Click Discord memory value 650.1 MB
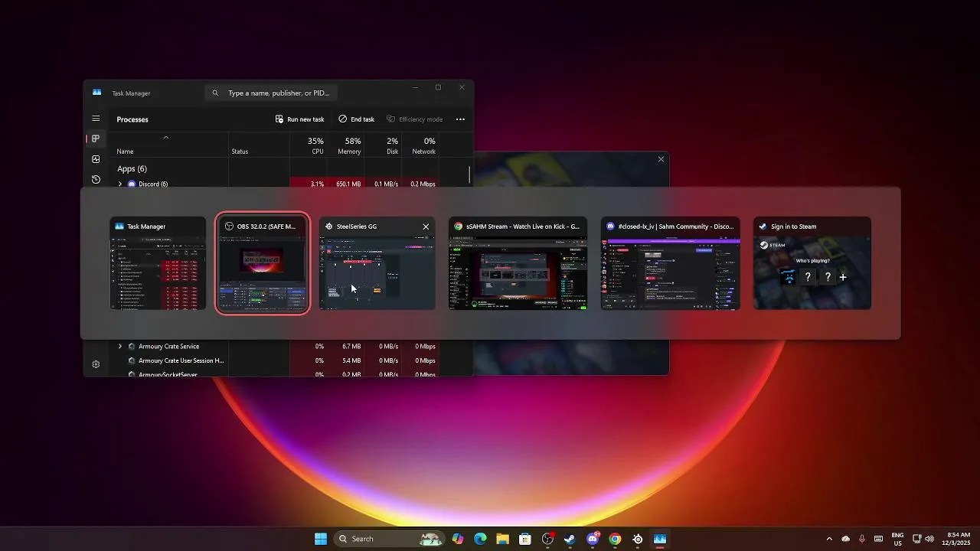The width and height of the screenshot is (980, 551). [348, 184]
